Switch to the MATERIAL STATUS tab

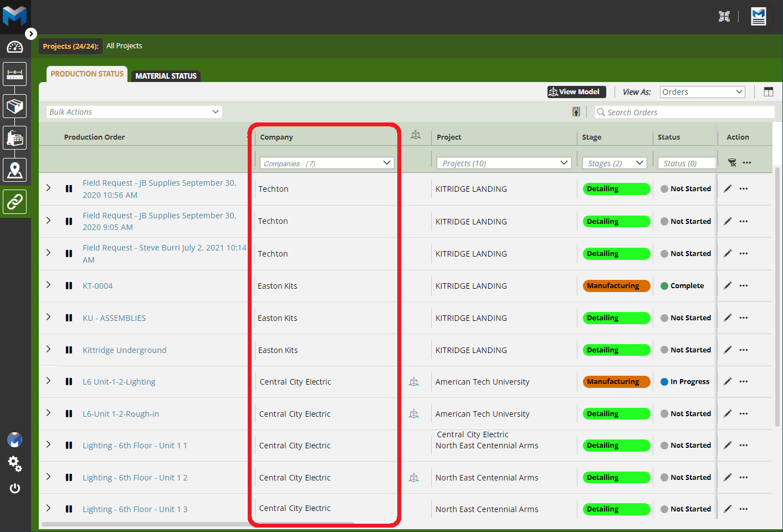[166, 76]
